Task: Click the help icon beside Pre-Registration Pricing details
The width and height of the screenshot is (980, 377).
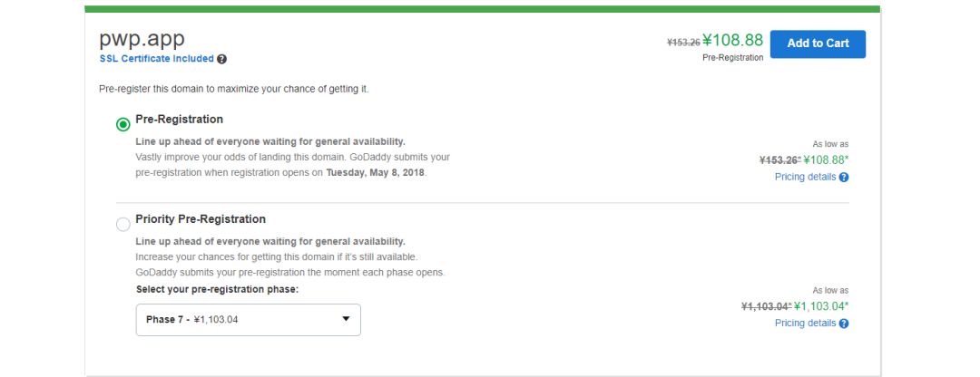Action: [x=844, y=178]
